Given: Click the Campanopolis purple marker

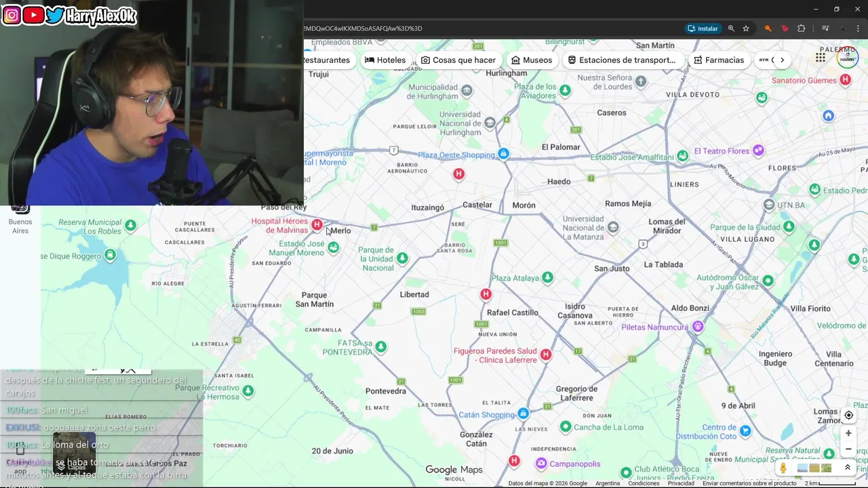Looking at the screenshot, I should (540, 464).
